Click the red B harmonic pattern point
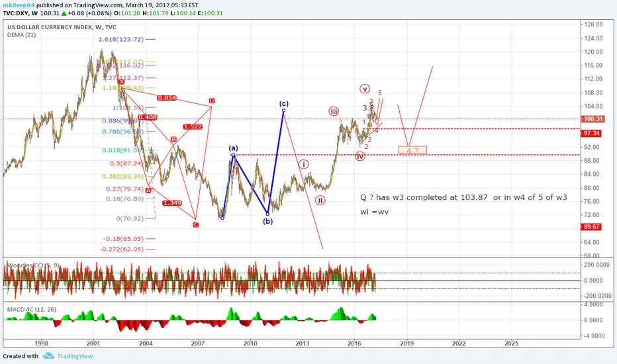This screenshot has height=364, width=617. pos(173,139)
